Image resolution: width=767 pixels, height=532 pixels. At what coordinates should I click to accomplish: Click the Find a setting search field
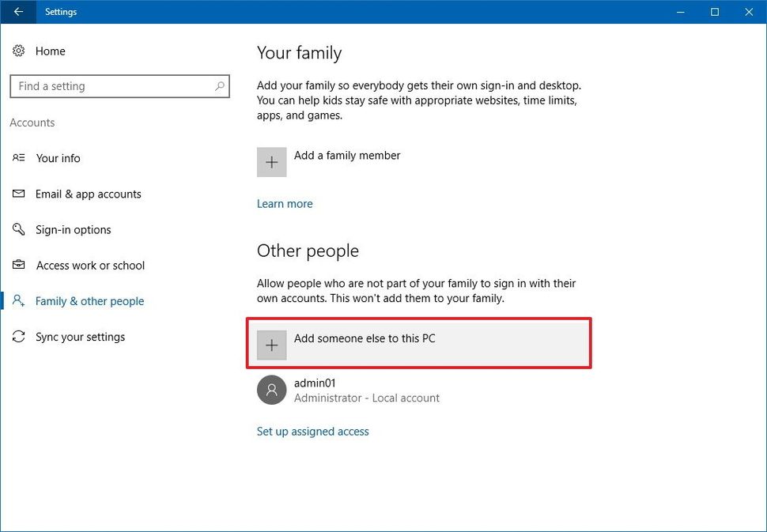click(111, 85)
